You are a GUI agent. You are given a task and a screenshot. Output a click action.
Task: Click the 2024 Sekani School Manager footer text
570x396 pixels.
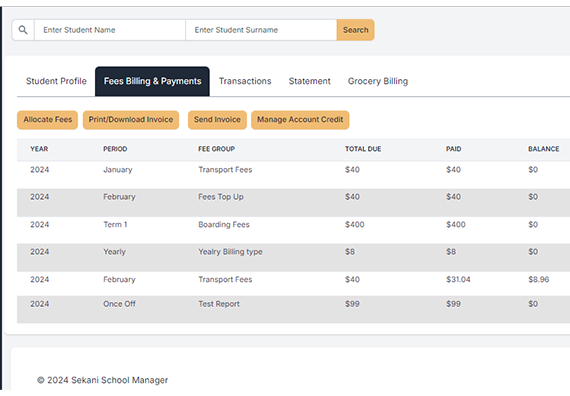pyautogui.click(x=103, y=380)
